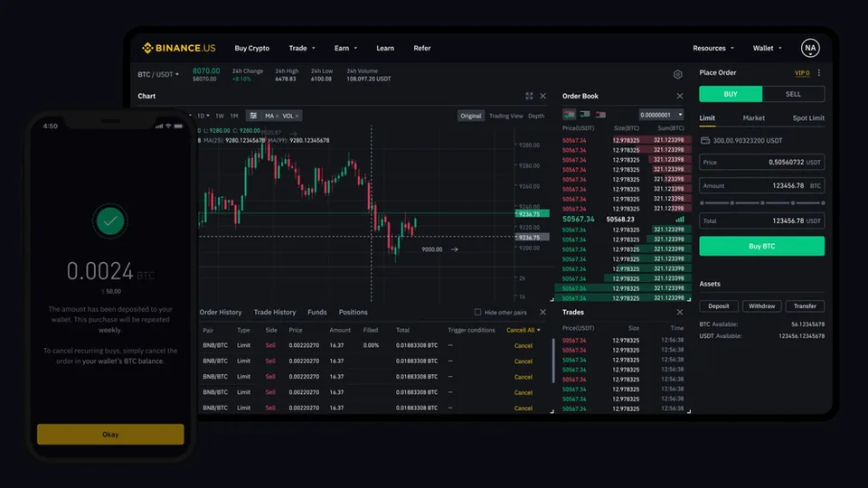The image size is (868, 488).
Task: Click the wallet balance card icon
Action: coord(705,141)
